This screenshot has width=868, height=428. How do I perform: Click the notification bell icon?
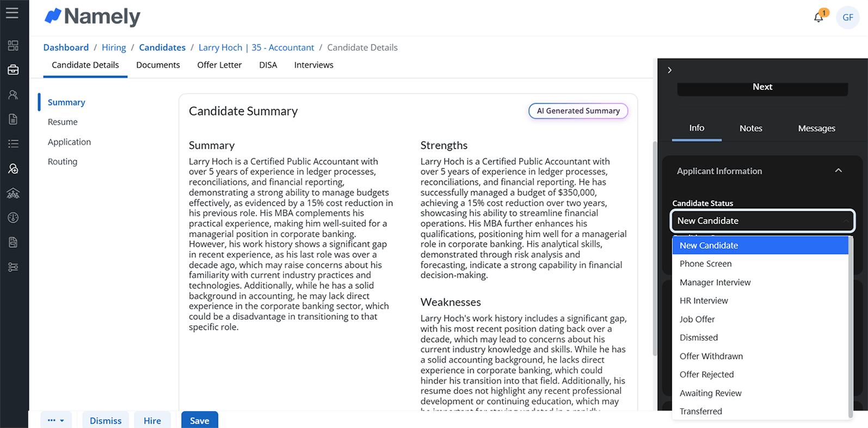click(x=818, y=17)
